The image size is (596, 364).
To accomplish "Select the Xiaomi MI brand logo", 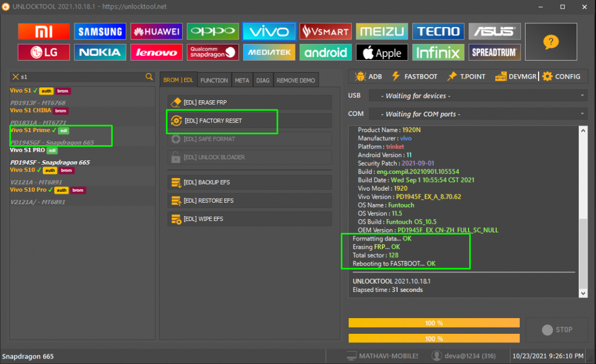I will [44, 31].
